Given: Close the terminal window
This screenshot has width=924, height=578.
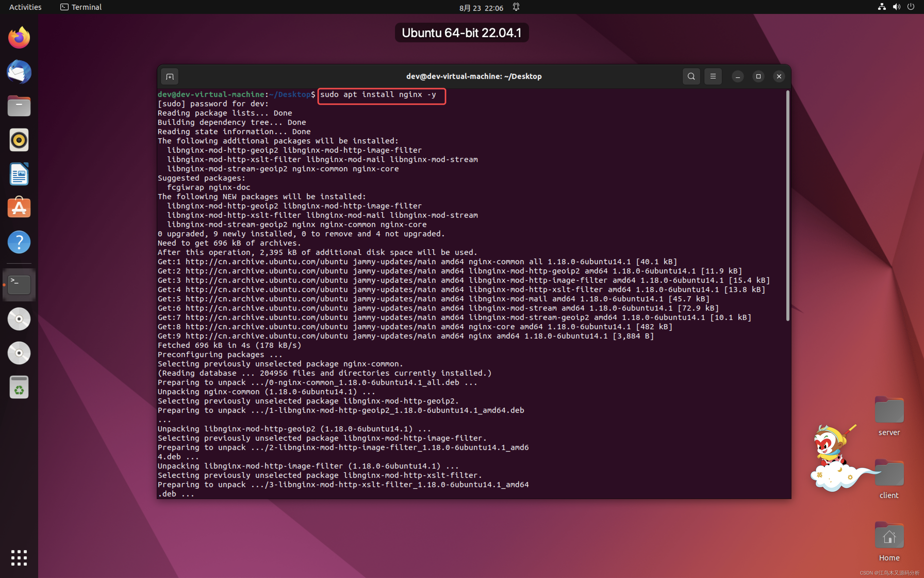Looking at the screenshot, I should (x=779, y=76).
